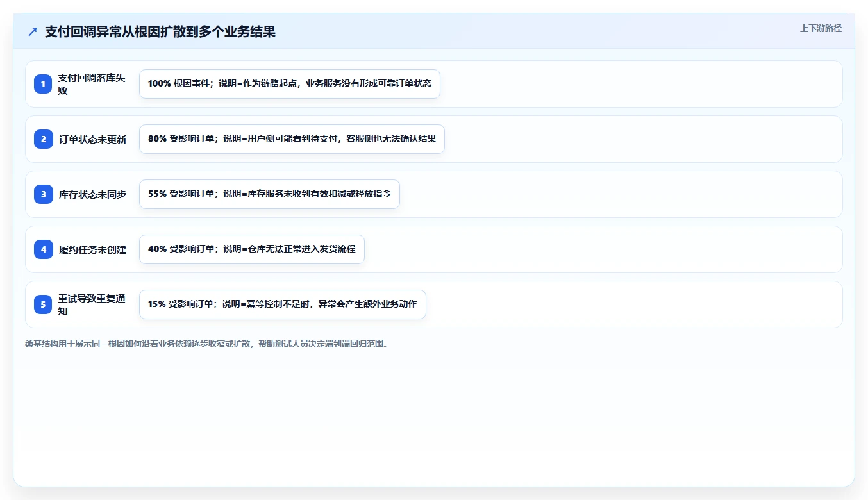The width and height of the screenshot is (868, 500).
Task: Click the 支付回调落库失败 label
Action: tap(92, 84)
